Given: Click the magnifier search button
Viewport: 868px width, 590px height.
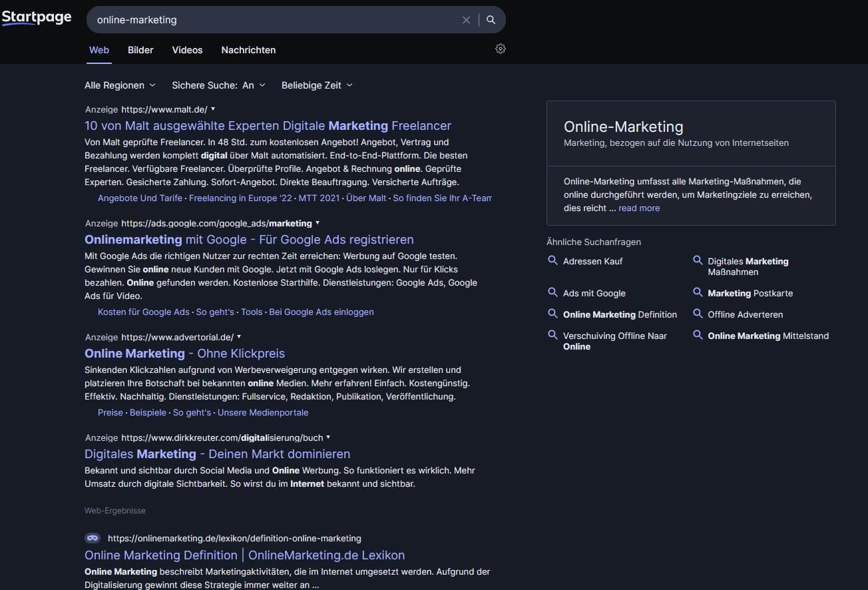Looking at the screenshot, I should click(x=491, y=20).
